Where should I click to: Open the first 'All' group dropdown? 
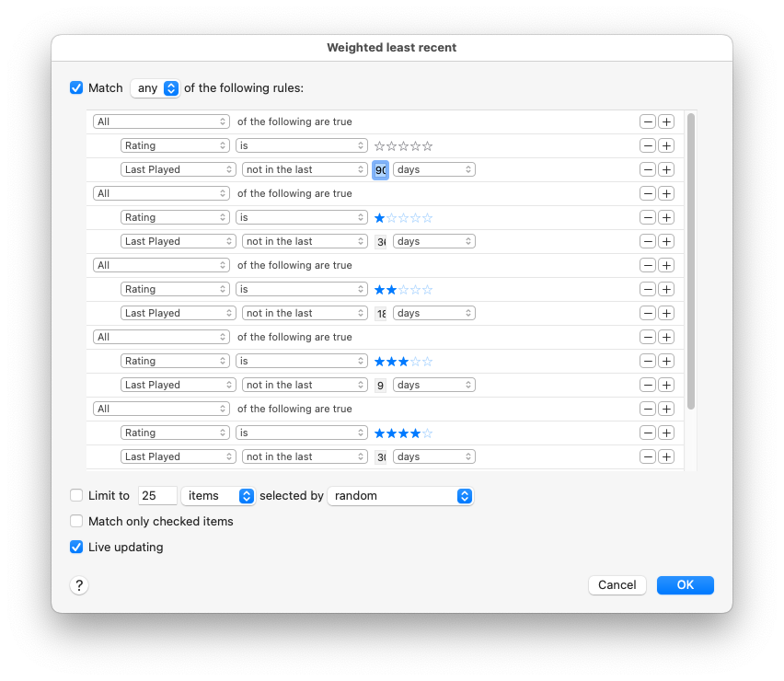pyautogui.click(x=161, y=121)
